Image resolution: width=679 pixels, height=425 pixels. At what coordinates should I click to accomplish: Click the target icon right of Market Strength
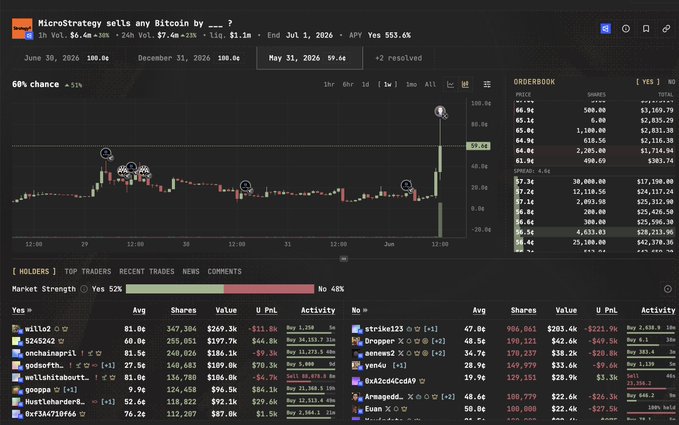[668, 289]
